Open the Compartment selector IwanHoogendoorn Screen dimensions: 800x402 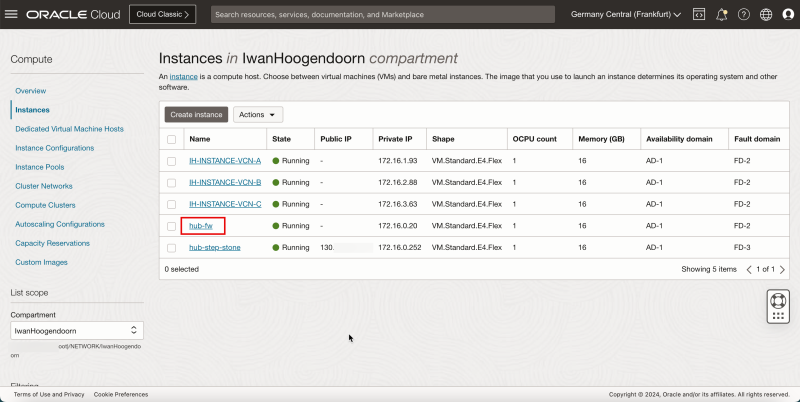[76, 329]
